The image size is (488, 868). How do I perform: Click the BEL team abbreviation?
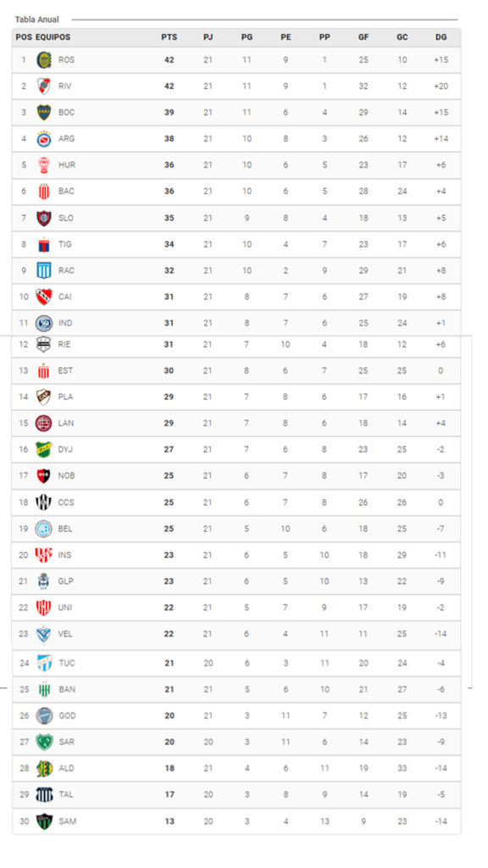tap(67, 528)
